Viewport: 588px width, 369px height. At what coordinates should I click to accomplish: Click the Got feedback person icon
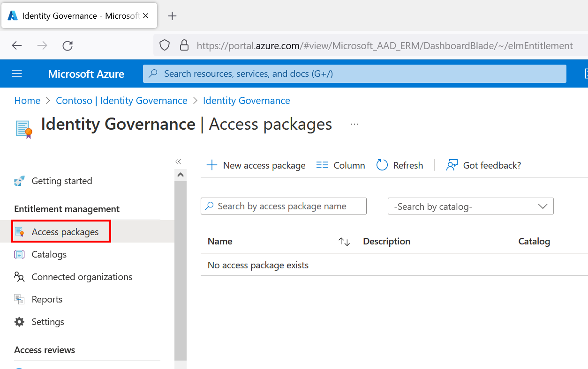(452, 165)
